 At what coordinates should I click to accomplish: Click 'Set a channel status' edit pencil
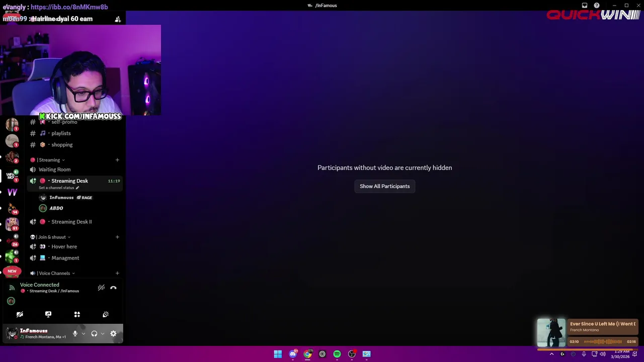[x=77, y=188]
